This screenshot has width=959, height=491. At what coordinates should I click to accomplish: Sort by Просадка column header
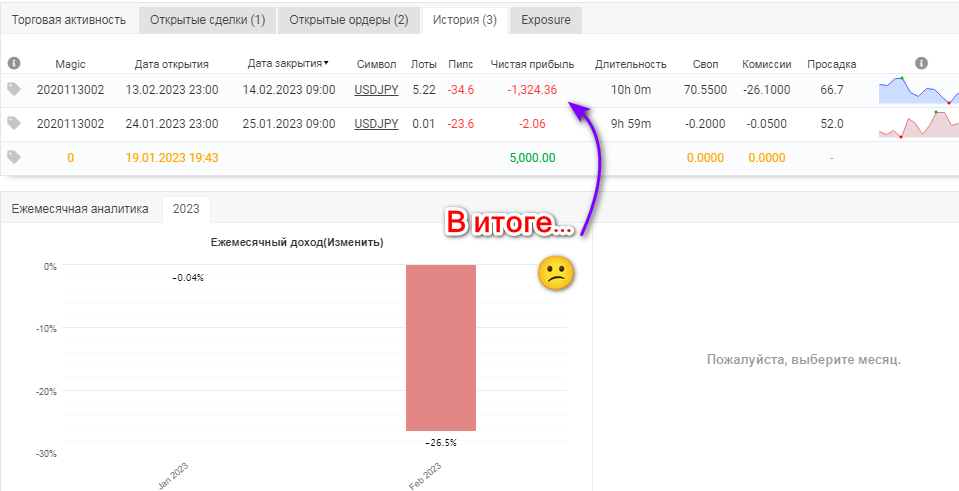click(832, 64)
